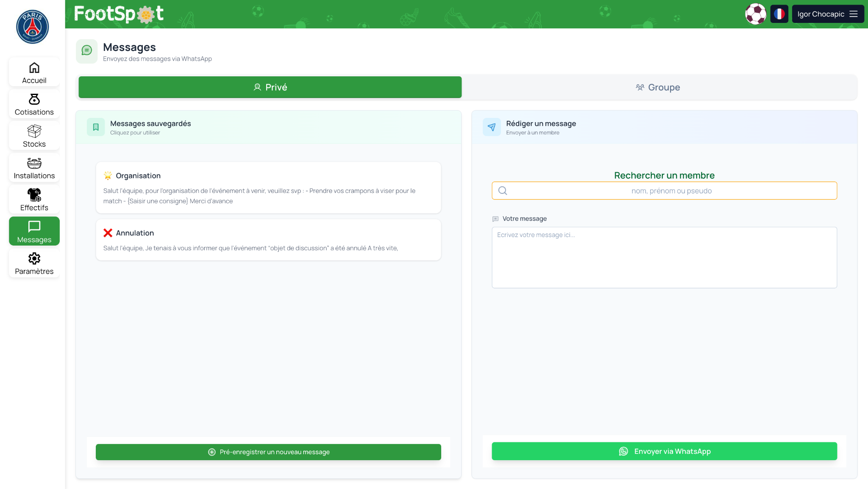Screen dimensions: 868x489
Task: Click the FootSpot logo
Action: (119, 14)
